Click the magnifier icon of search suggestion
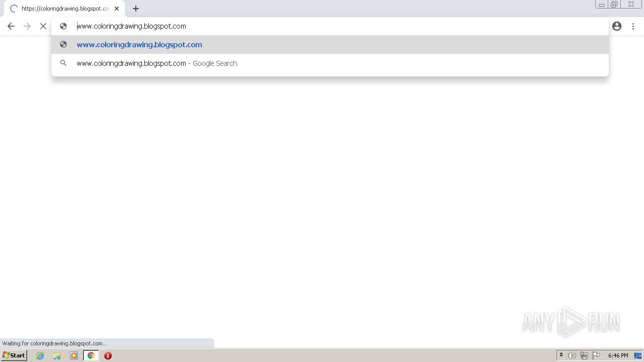The width and height of the screenshot is (644, 362). 63,63
